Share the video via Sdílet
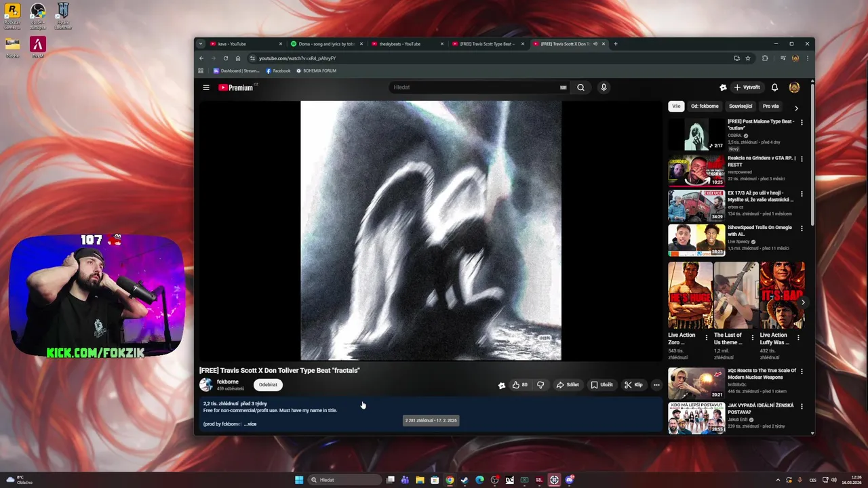The width and height of the screenshot is (868, 488). click(x=568, y=385)
